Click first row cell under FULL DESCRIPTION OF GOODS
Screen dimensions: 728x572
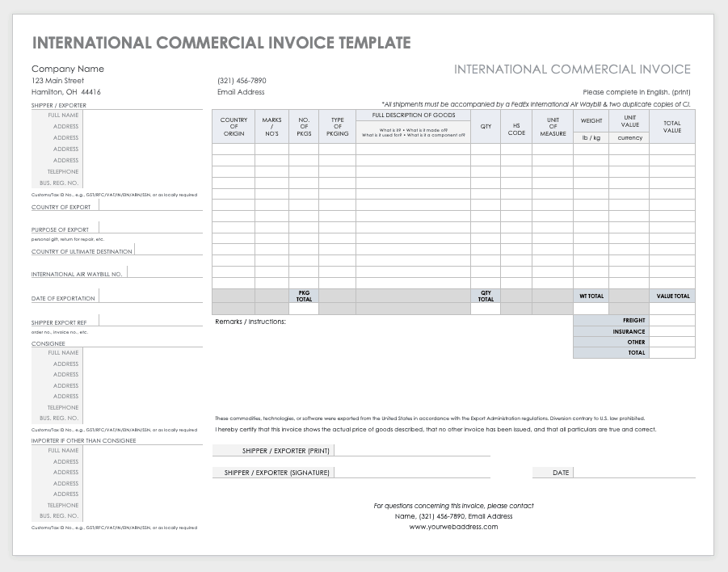(x=413, y=149)
